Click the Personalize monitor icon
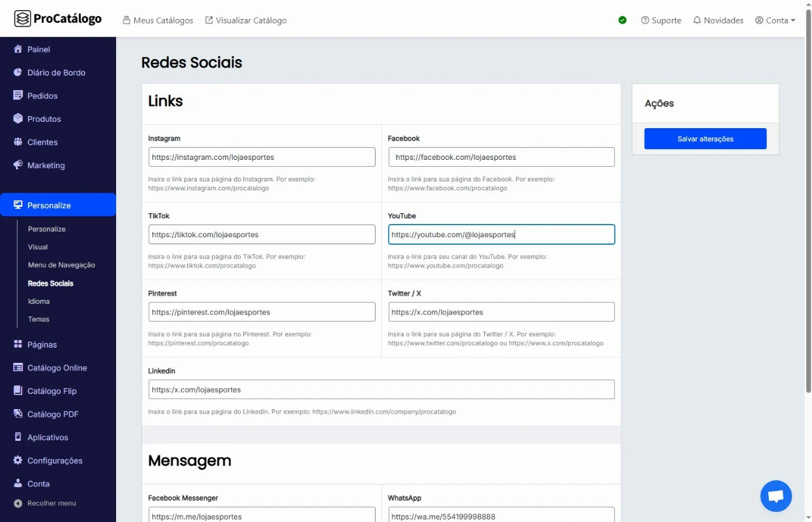812x522 pixels. tap(18, 206)
